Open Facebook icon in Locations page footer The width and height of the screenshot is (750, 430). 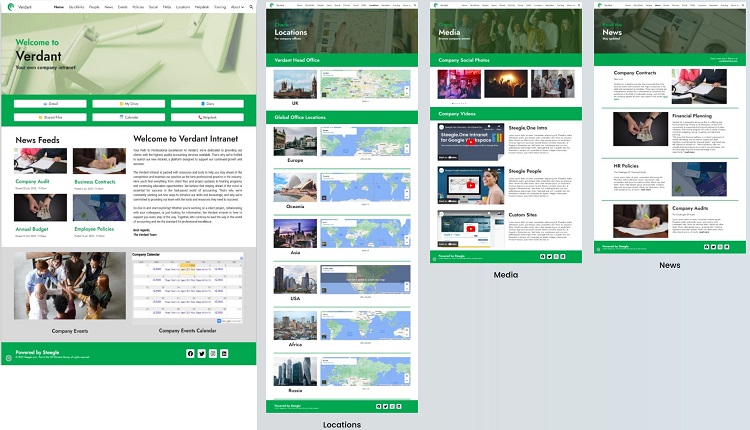pyautogui.click(x=378, y=406)
